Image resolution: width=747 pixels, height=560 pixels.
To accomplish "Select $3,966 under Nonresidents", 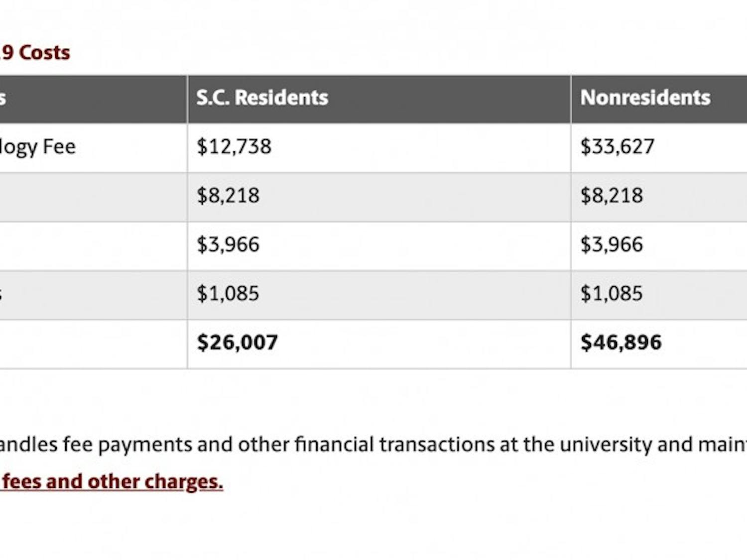I will coord(612,244).
